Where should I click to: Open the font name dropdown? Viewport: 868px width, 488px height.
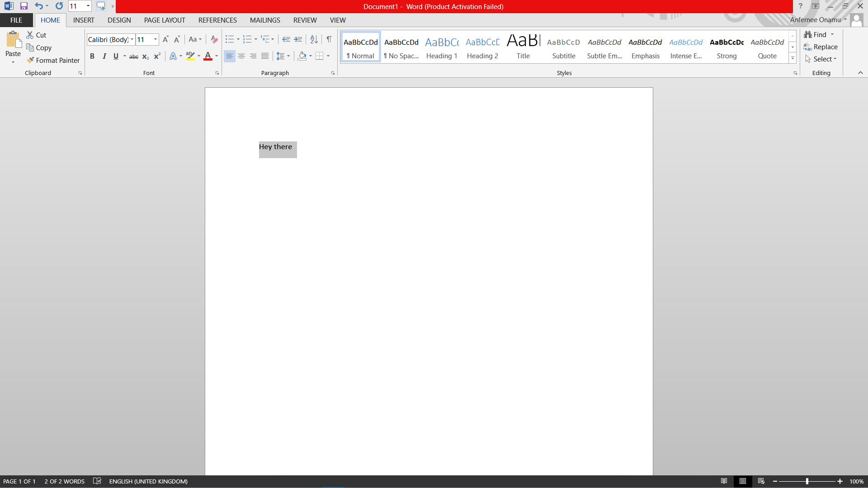point(132,40)
